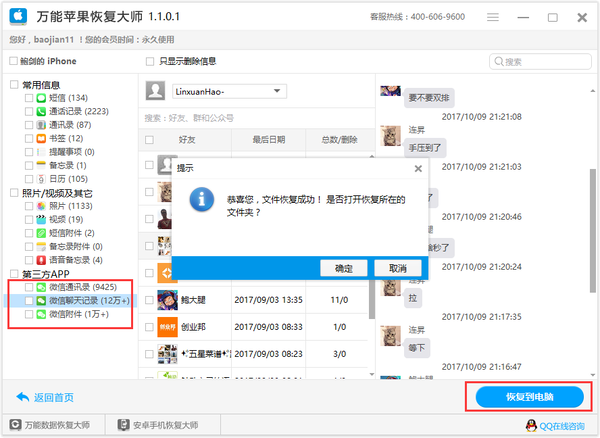Select the 微信附件 (1万+) WeChat icon
Viewport: 600px width, 438px height.
41,314
